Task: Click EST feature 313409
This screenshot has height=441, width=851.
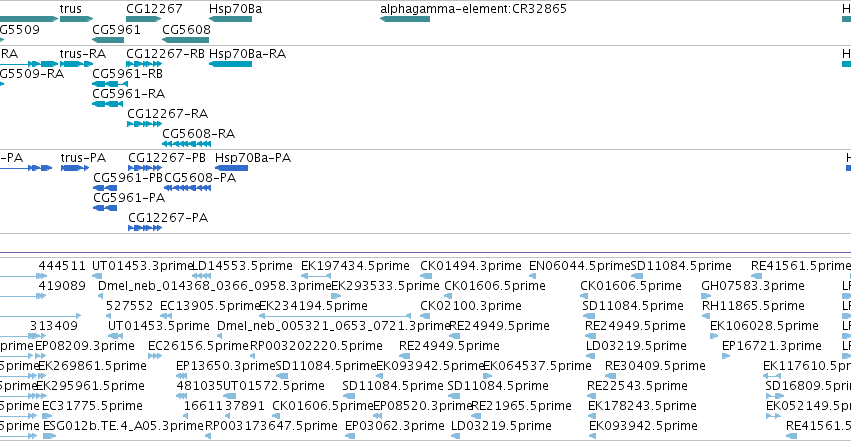Action: click(54, 327)
